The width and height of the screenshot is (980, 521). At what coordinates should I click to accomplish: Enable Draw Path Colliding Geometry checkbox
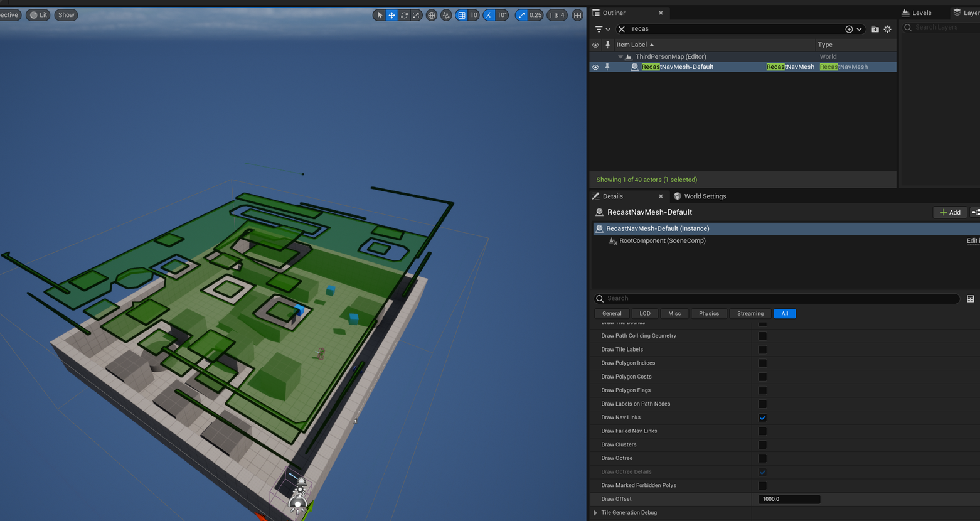[x=762, y=336]
